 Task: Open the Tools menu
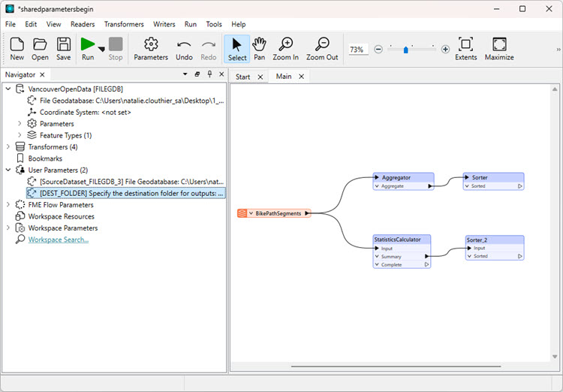tap(214, 24)
